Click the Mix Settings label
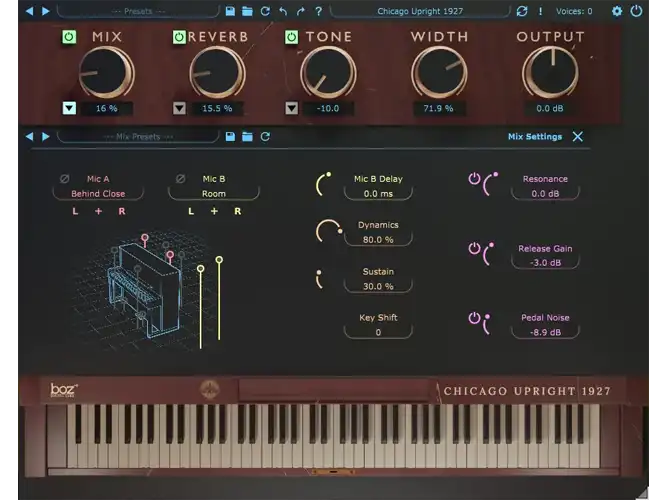 (535, 137)
